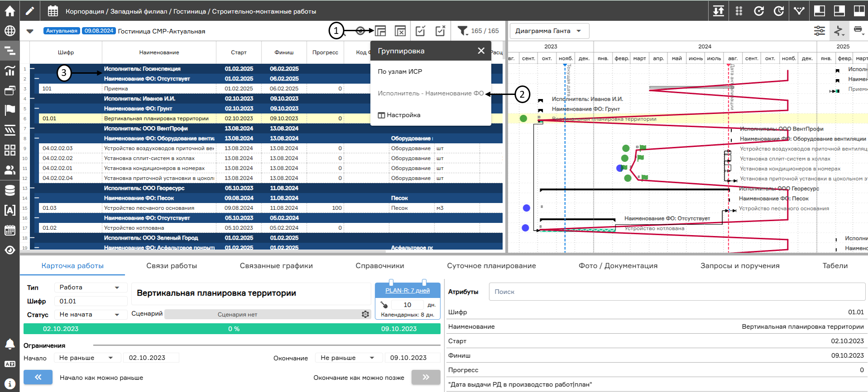Click the Актуальная version badge

62,31
